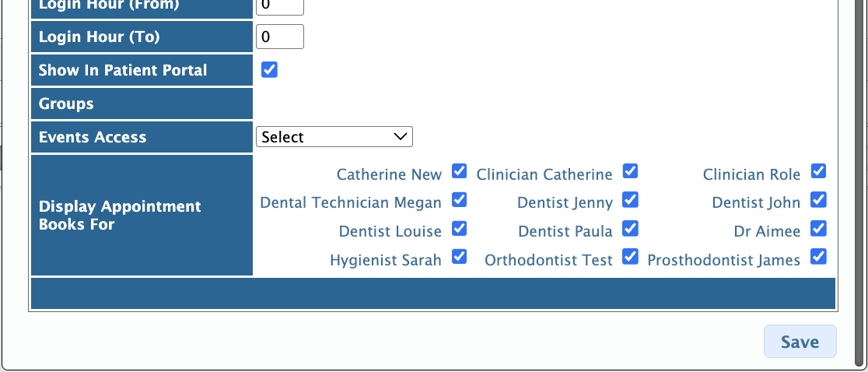
Task: Click the Dentist Paula label
Action: tap(565, 231)
